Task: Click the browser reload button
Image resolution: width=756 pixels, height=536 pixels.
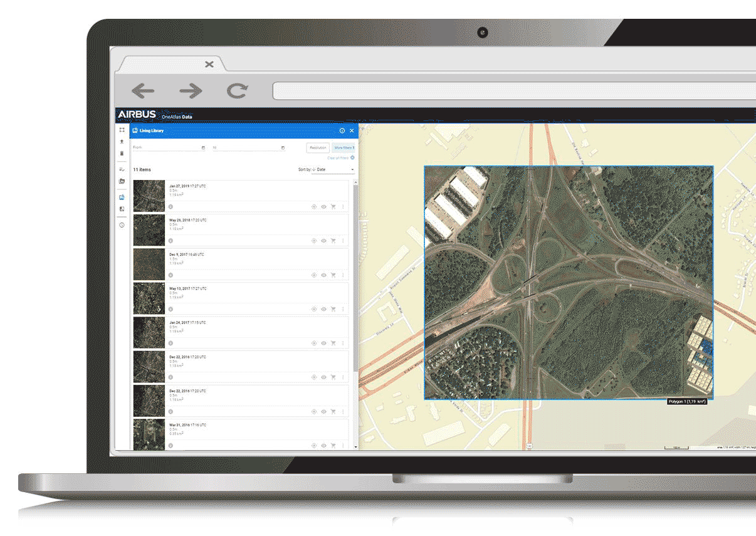Action: pyautogui.click(x=237, y=91)
